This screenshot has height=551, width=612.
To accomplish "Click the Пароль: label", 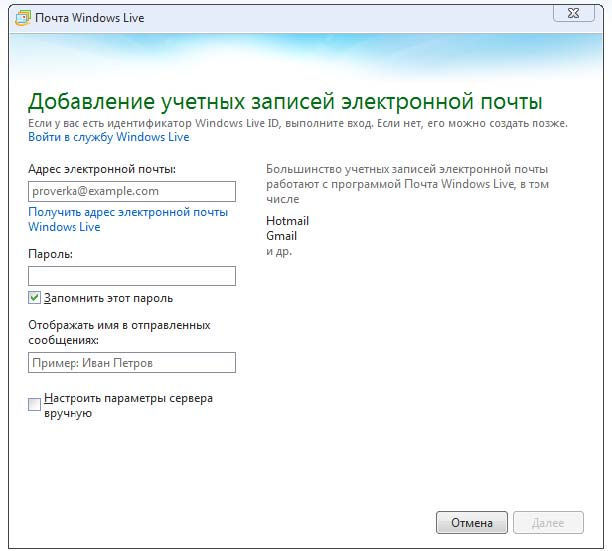I will tap(50, 254).
